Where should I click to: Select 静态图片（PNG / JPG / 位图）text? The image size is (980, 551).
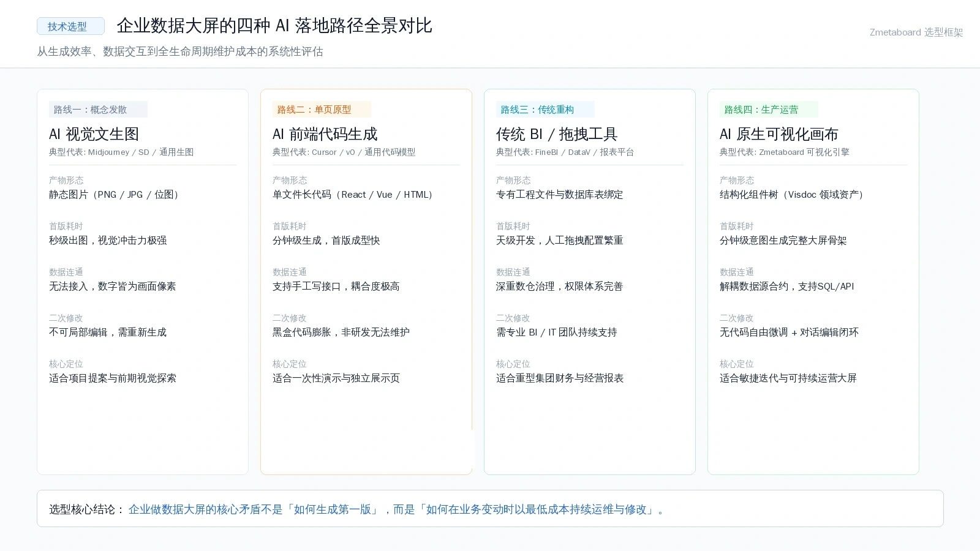115,195
